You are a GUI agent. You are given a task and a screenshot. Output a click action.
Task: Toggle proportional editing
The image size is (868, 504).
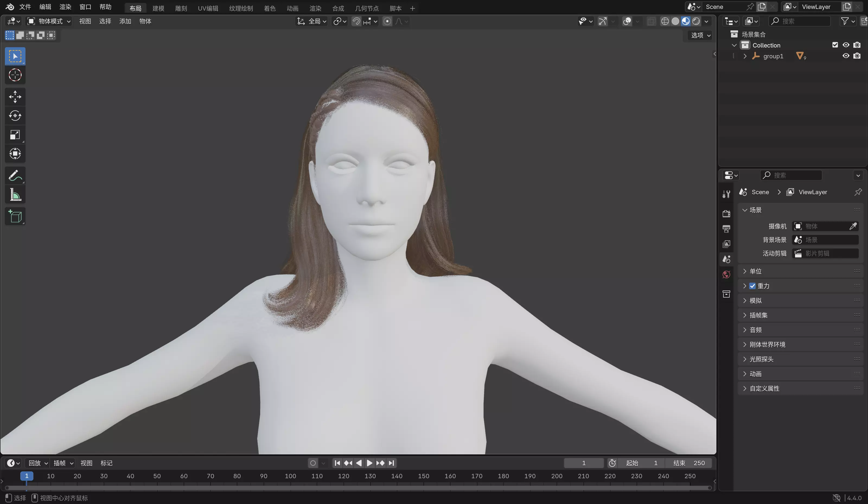387,21
